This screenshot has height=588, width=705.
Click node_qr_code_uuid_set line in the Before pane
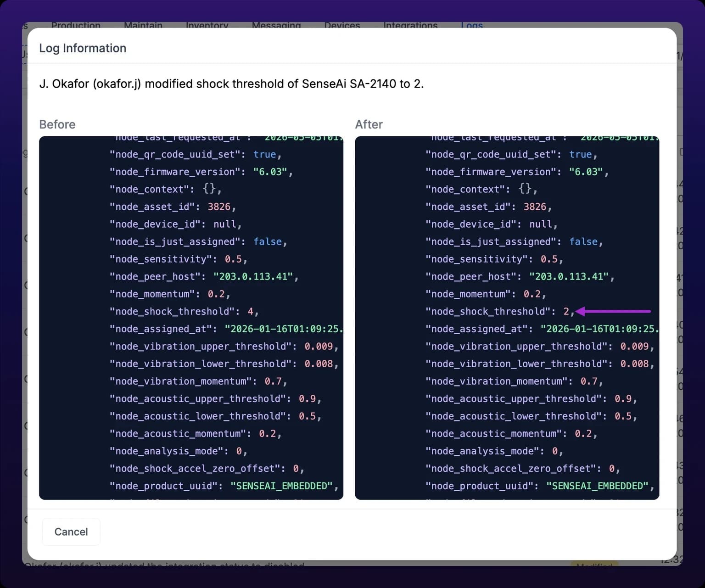pos(196,155)
